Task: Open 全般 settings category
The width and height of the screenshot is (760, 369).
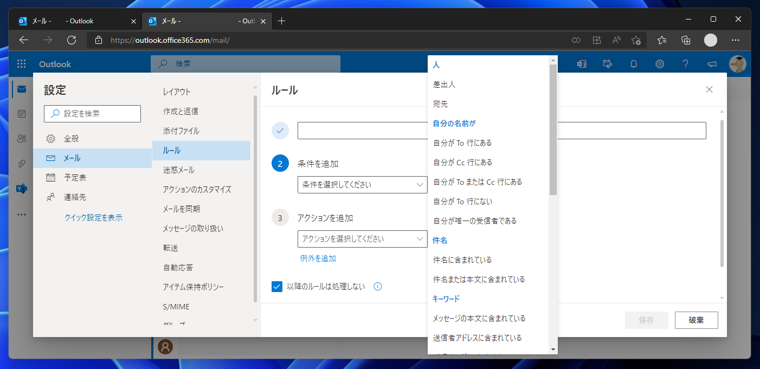Action: (x=92, y=139)
